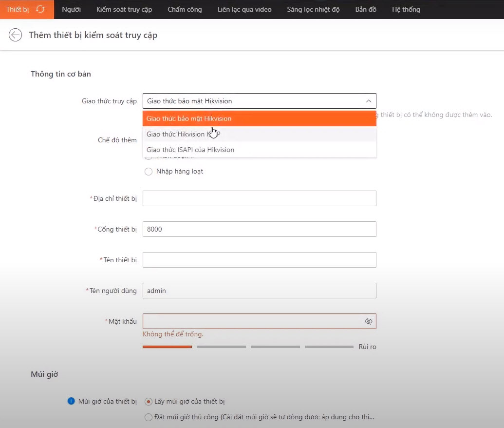This screenshot has height=428, width=504.
Task: Choose Lấy múi giờ của thiết bị radio
Action: tap(149, 402)
